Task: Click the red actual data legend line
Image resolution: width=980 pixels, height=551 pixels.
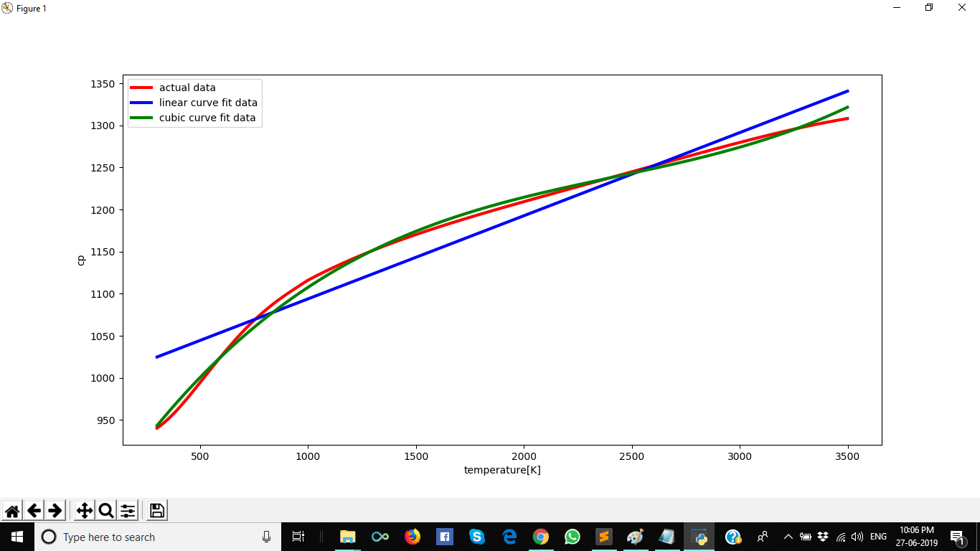Action: pos(142,88)
